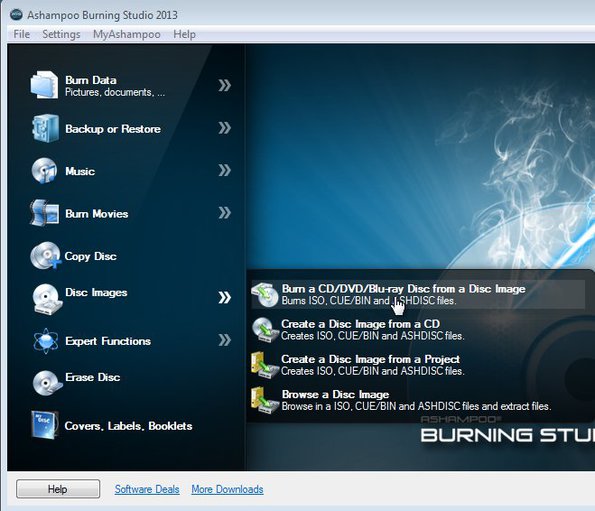Select the Burn Data label

91,80
